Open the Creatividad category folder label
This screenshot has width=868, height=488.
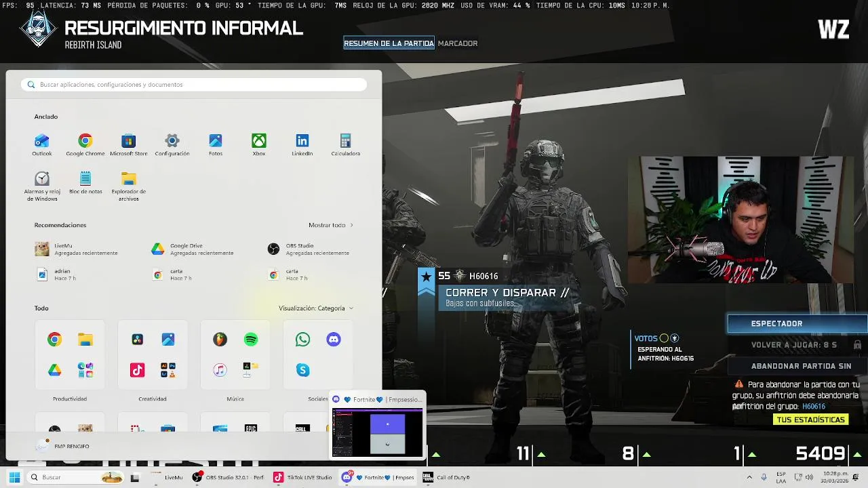153,399
